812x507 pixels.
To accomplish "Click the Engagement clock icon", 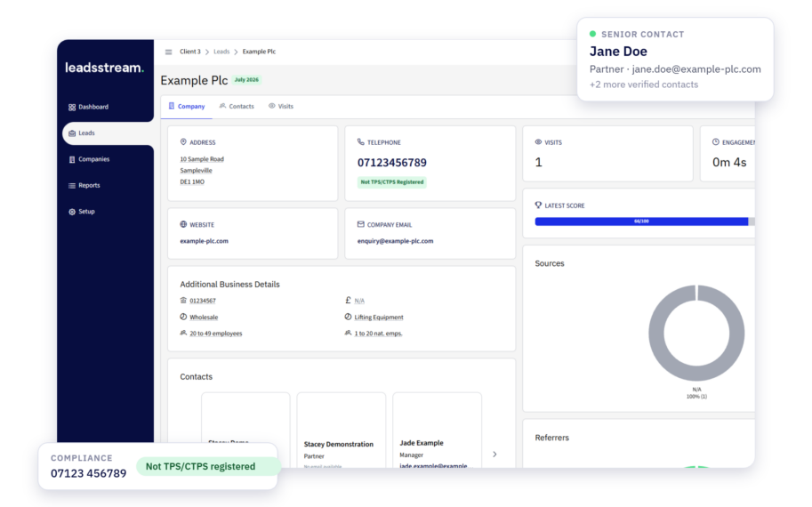I will point(716,142).
